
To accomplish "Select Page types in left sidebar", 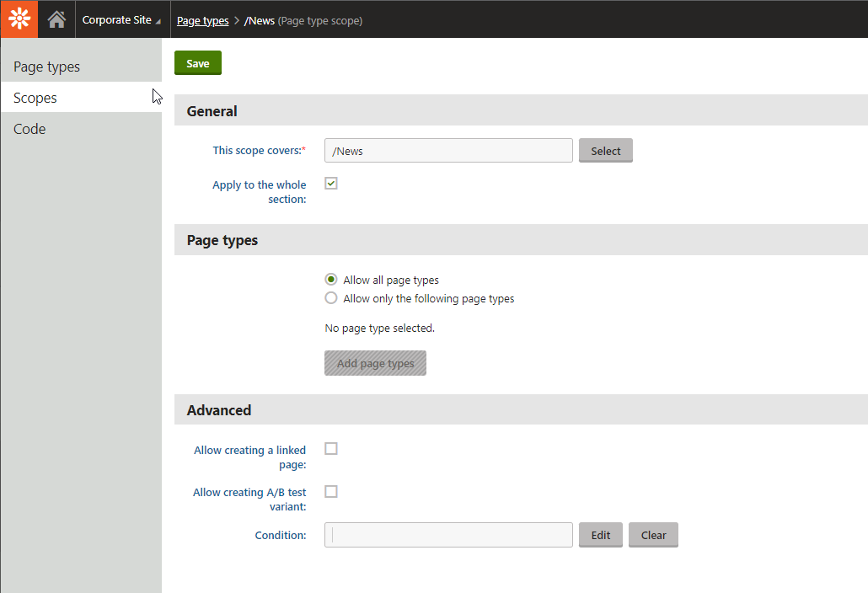I will point(47,67).
